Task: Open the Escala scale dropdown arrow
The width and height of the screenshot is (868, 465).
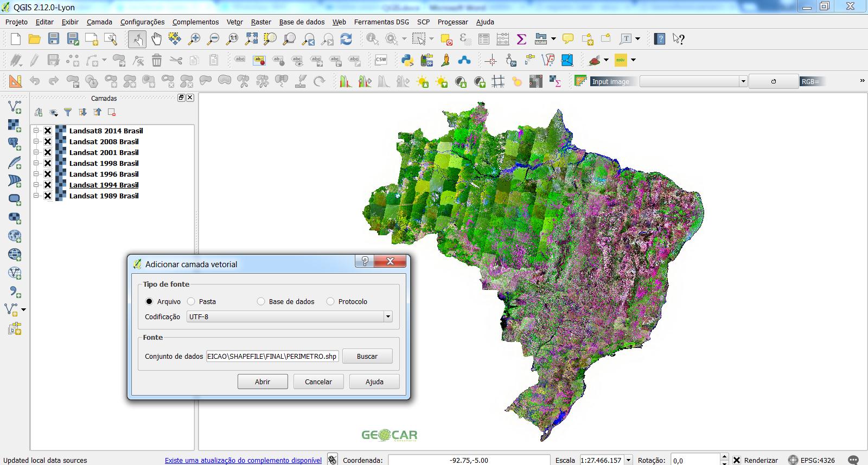Action: pos(628,460)
